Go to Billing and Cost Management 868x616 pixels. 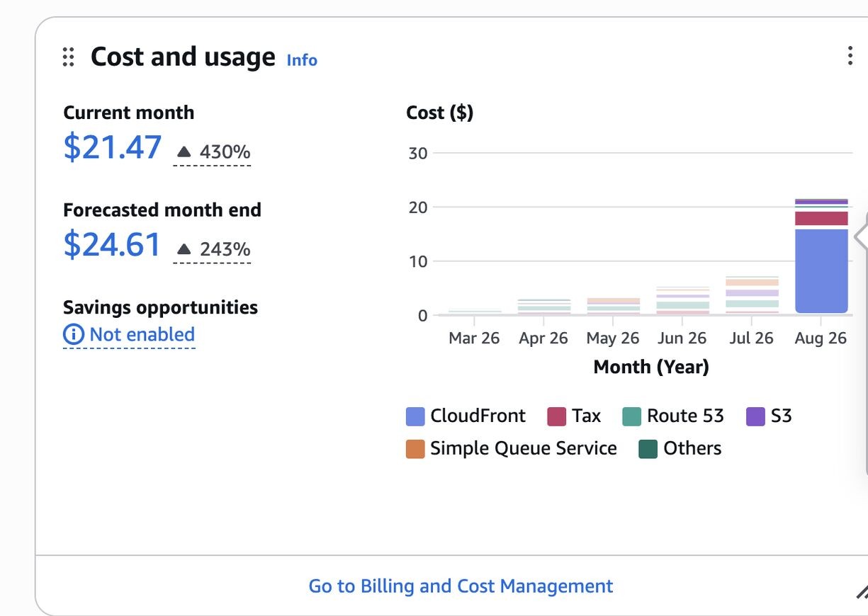click(x=461, y=586)
